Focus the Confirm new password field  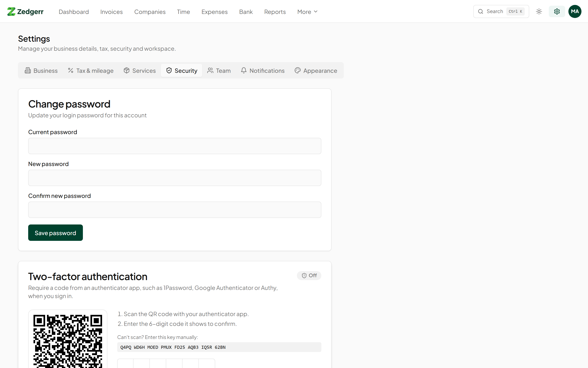(x=175, y=210)
